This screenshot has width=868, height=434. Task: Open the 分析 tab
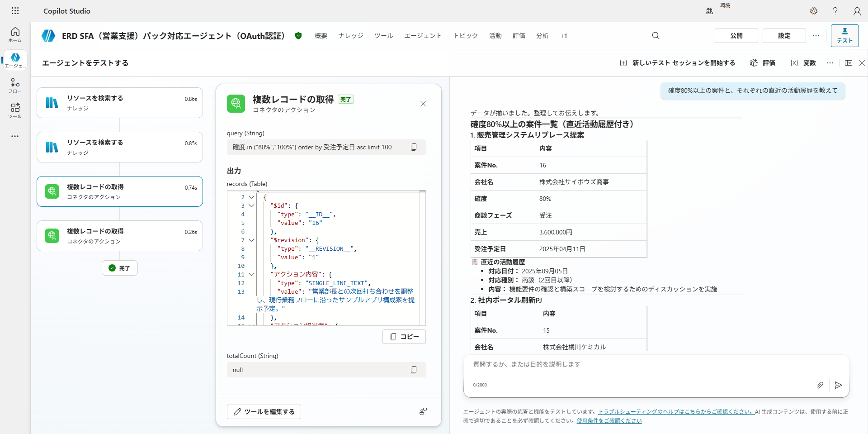click(x=542, y=36)
